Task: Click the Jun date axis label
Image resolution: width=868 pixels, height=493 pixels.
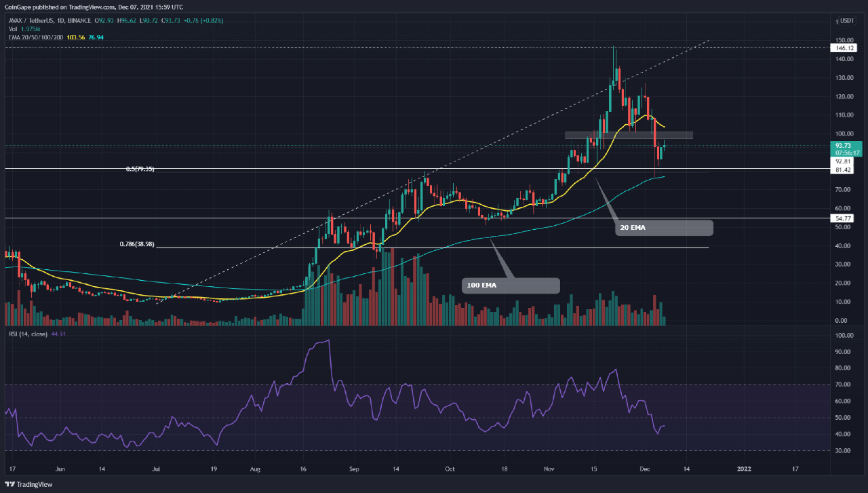Action: [60, 469]
